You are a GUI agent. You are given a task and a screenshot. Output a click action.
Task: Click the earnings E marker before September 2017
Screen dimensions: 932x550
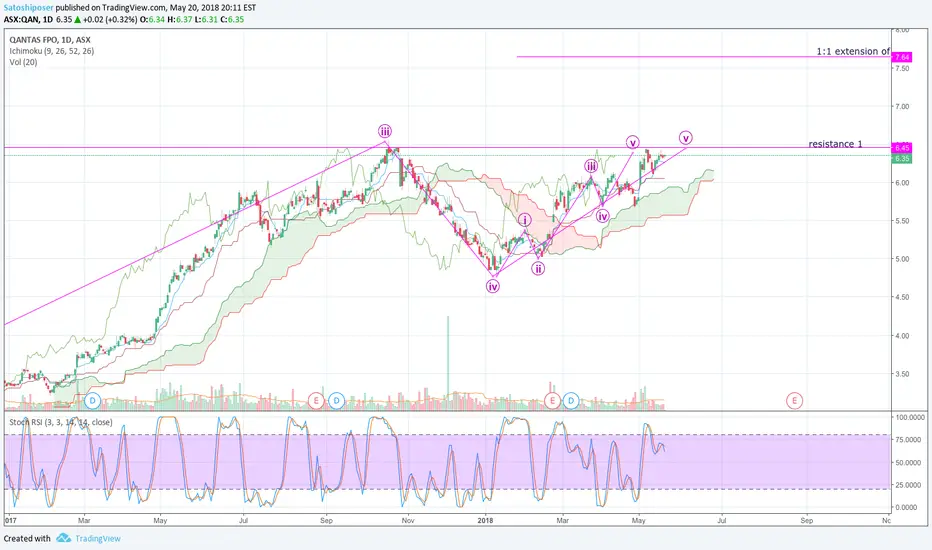coord(316,400)
